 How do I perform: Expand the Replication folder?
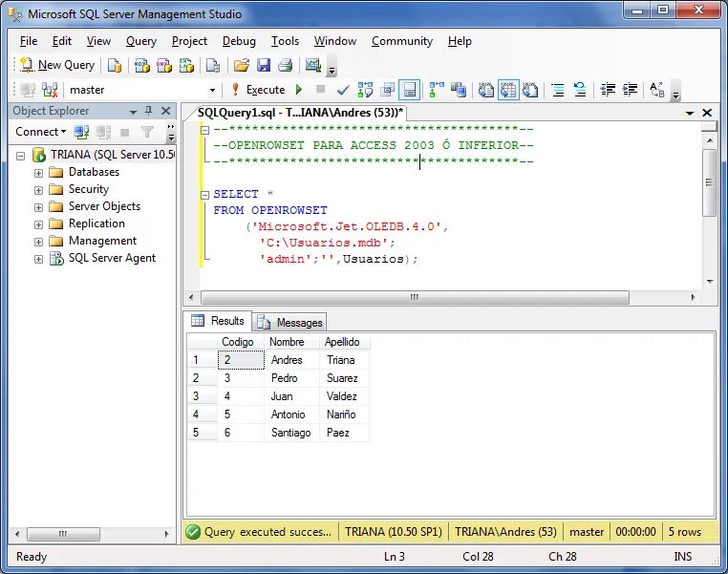pos(38,224)
